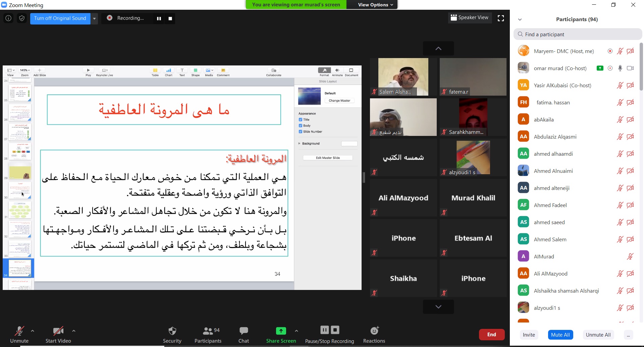
Task: Toggle omar murad's microphone in participants list
Action: pyautogui.click(x=620, y=68)
